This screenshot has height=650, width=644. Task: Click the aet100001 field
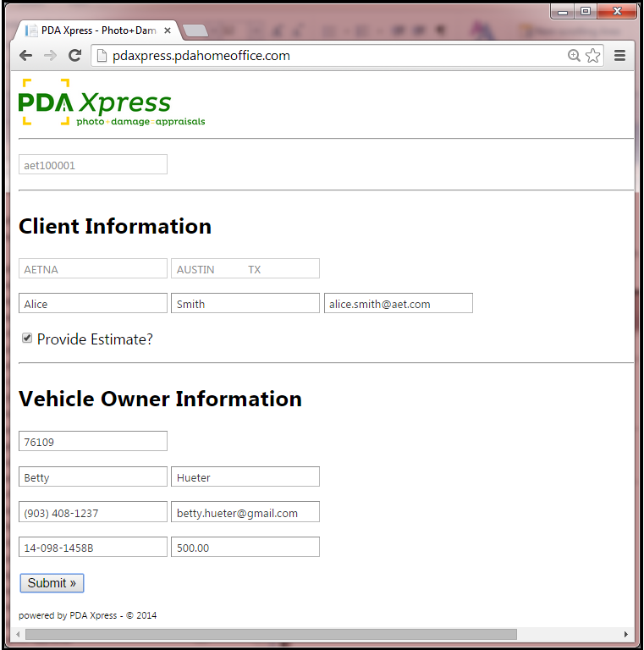(93, 164)
